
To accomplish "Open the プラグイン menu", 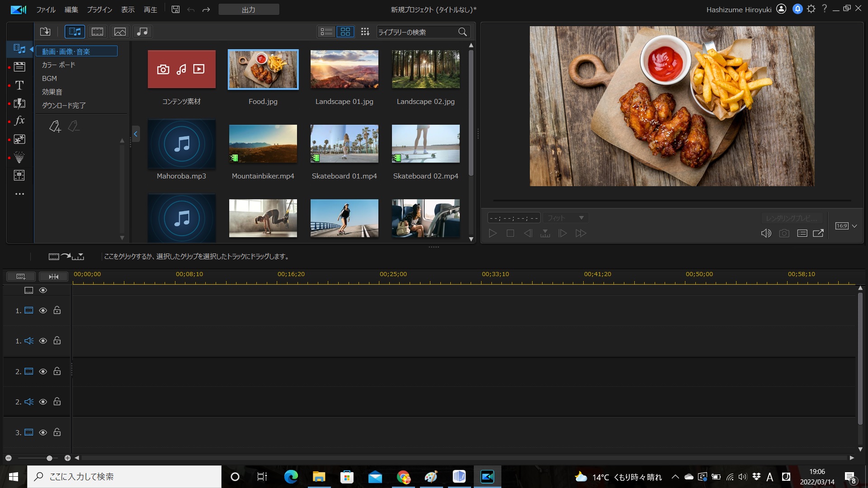I will click(99, 9).
